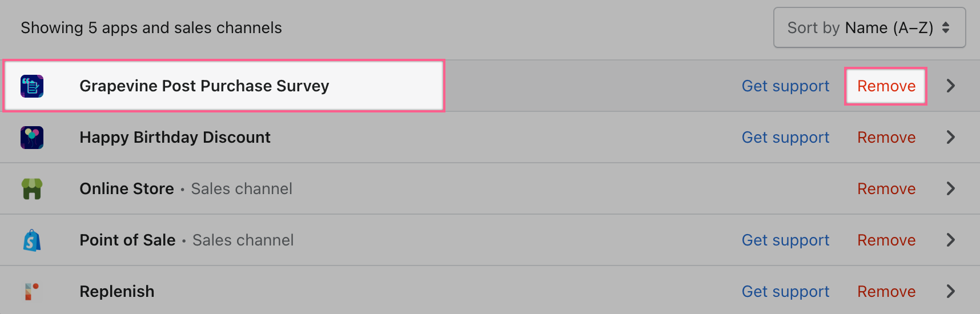Remove the Online Store sales channel
980x314 pixels.
pos(886,188)
